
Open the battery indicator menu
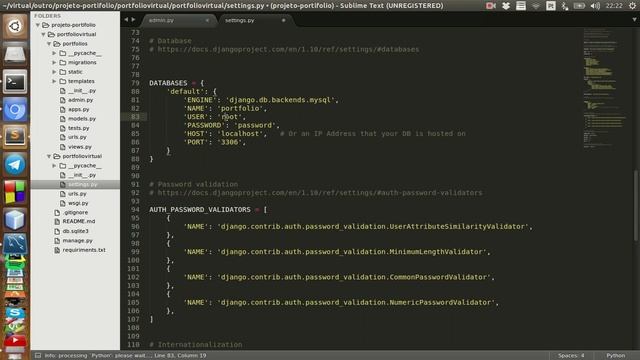[x=579, y=6]
